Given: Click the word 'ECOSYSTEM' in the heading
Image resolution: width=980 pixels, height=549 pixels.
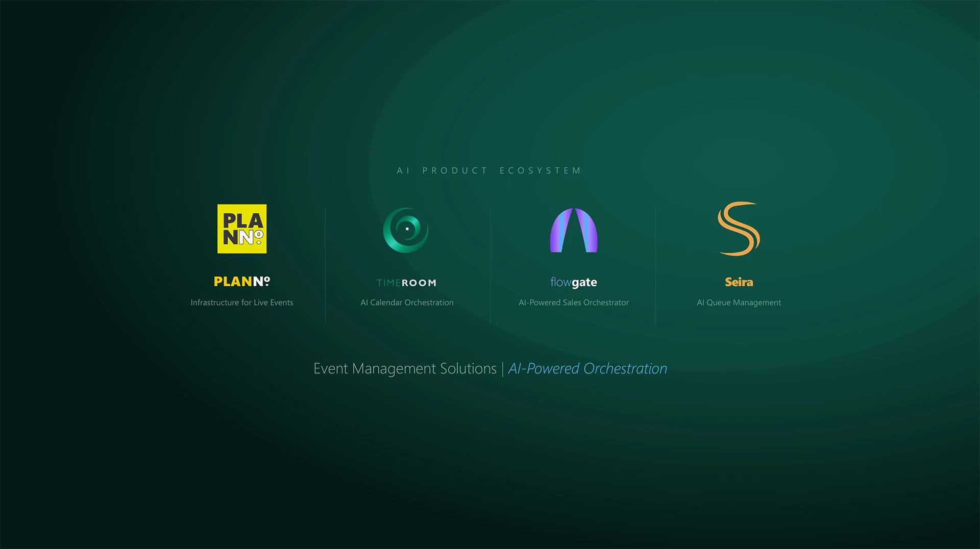Looking at the screenshot, I should (541, 170).
